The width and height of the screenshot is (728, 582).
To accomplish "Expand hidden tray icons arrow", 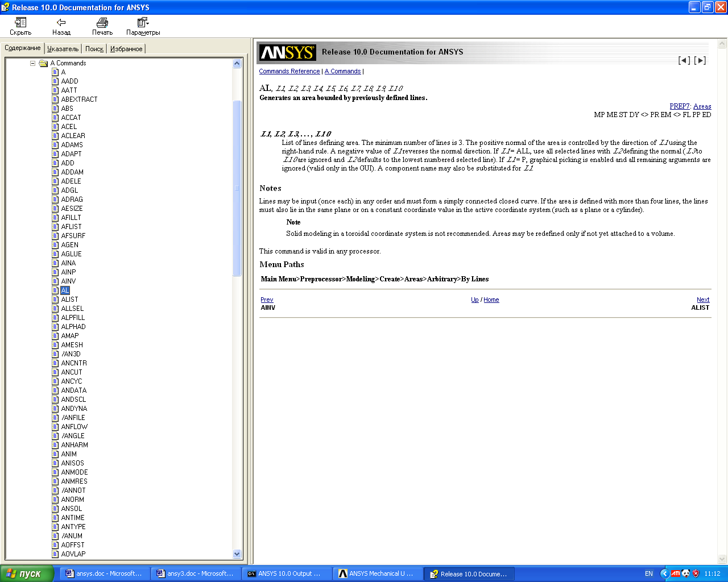I will (664, 573).
